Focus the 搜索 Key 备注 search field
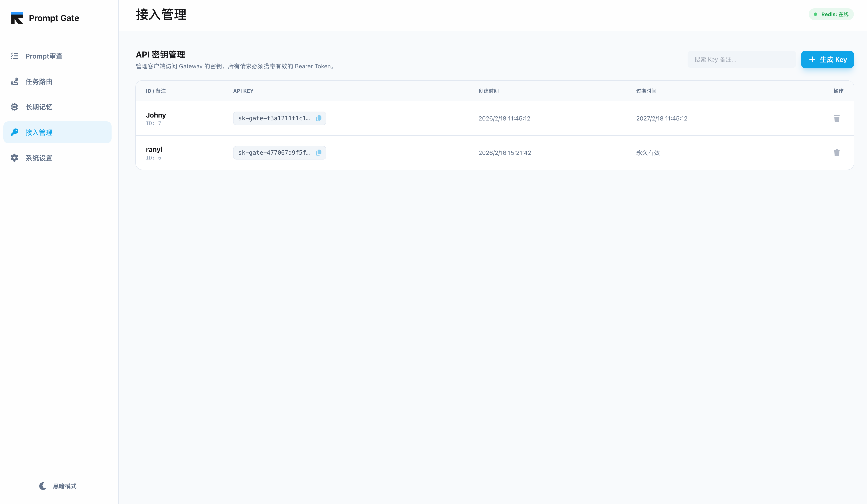This screenshot has height=504, width=867. [741, 60]
